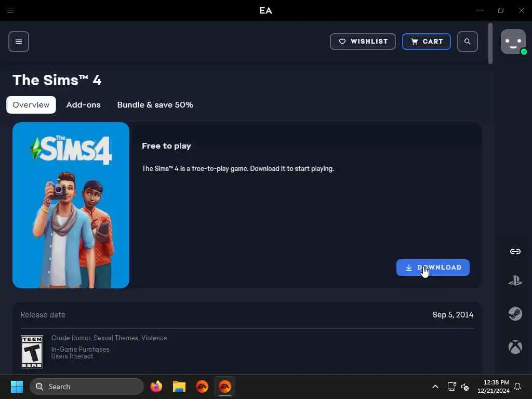Open the notifications bell
532x399 pixels.
click(518, 387)
